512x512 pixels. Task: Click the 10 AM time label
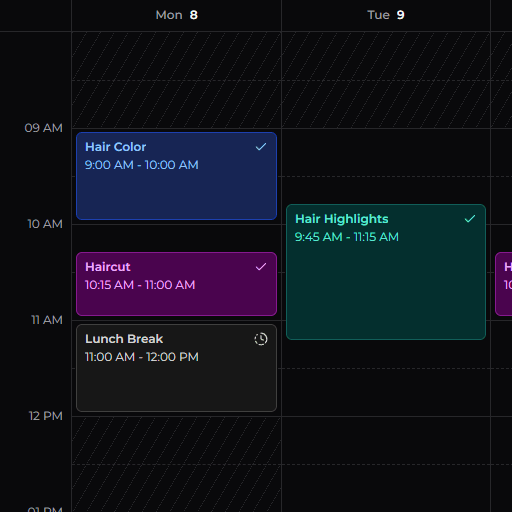point(45,224)
